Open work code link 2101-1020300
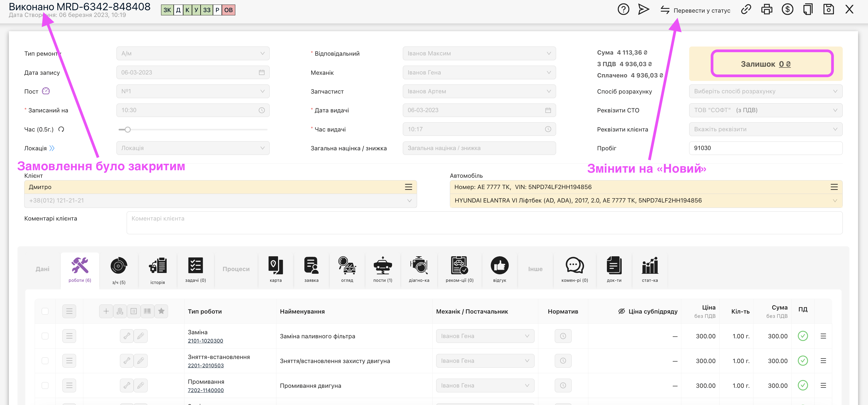This screenshot has width=868, height=405. pyautogui.click(x=205, y=341)
